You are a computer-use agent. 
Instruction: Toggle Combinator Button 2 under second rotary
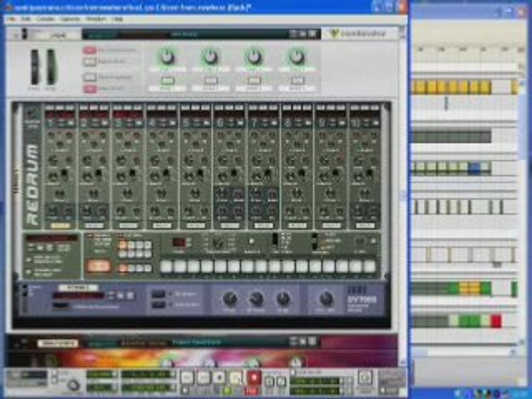(211, 81)
